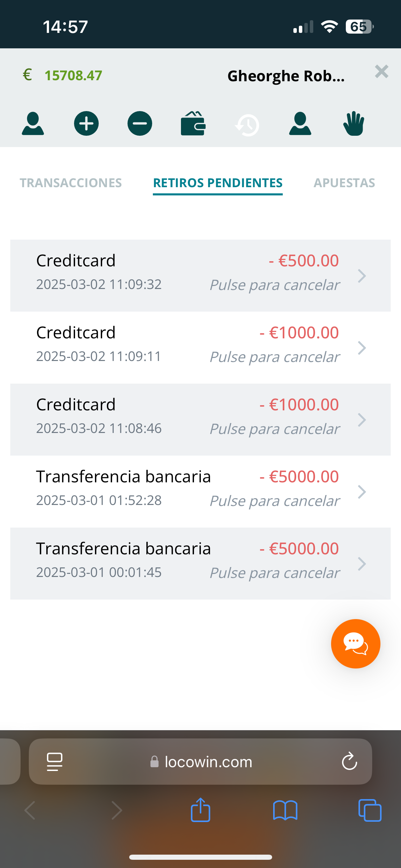Reload the locowin.com page
This screenshot has width=401, height=868.
tap(349, 761)
